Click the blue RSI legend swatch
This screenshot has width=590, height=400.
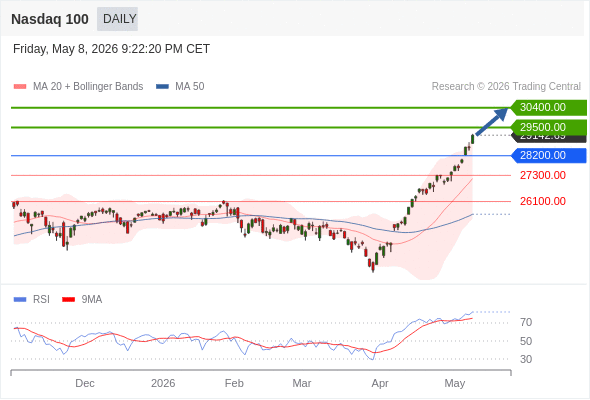click(20, 300)
